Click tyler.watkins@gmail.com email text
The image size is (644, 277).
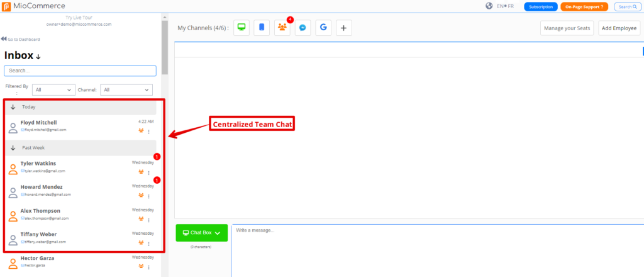[45, 171]
